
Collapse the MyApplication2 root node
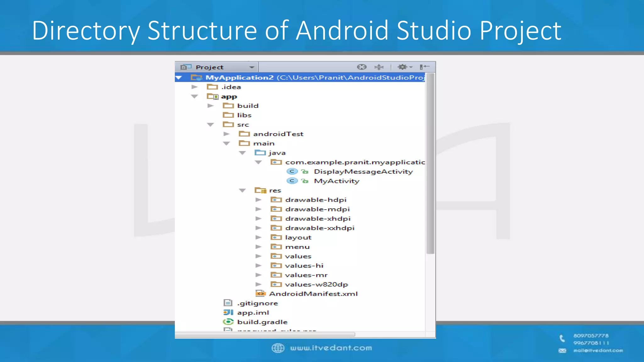[x=179, y=78]
